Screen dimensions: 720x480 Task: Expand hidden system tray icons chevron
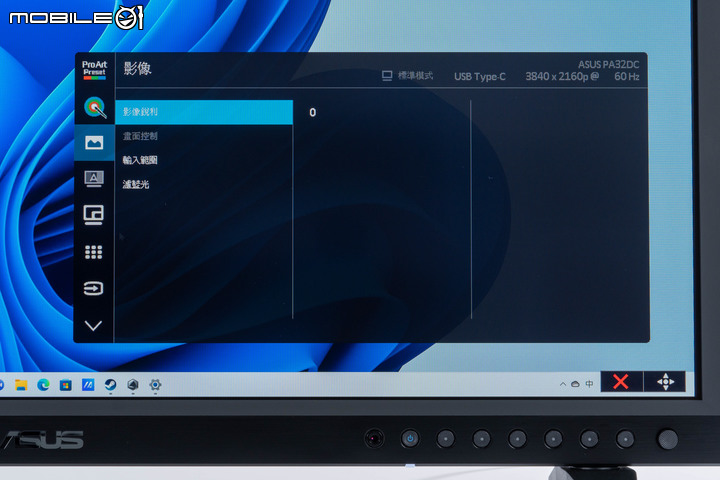tap(562, 384)
